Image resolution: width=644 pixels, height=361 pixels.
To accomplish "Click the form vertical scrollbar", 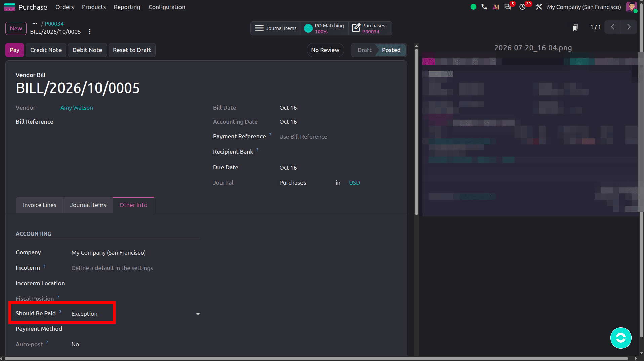I will (x=416, y=132).
